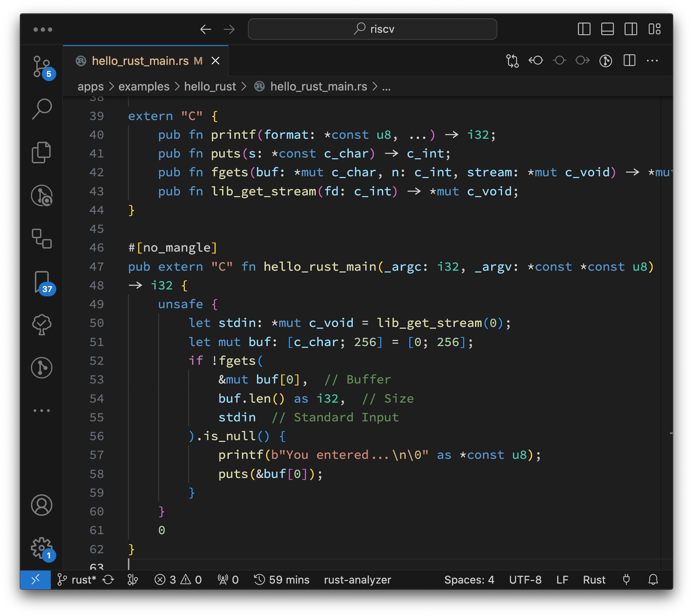
Task: Open the remote window indicator in status bar
Action: click(x=35, y=580)
